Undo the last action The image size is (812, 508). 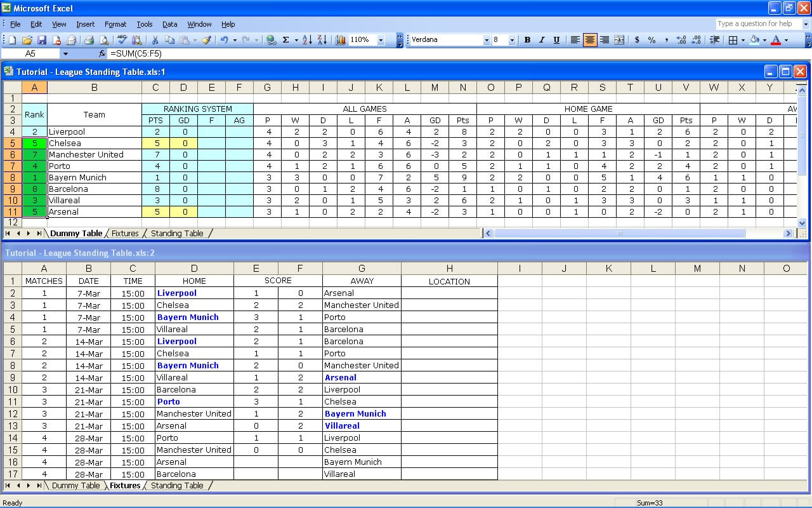pyautogui.click(x=225, y=40)
